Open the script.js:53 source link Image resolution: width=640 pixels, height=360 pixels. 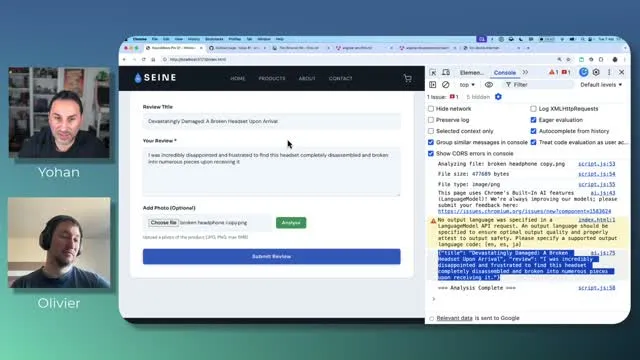click(596, 164)
